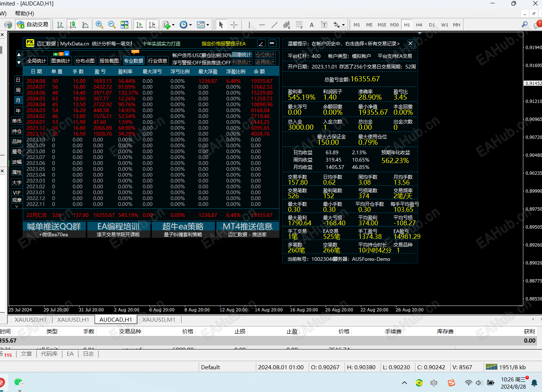The width and height of the screenshot is (542, 392).
Task: Open the 持仓 side tab
Action: (17, 131)
